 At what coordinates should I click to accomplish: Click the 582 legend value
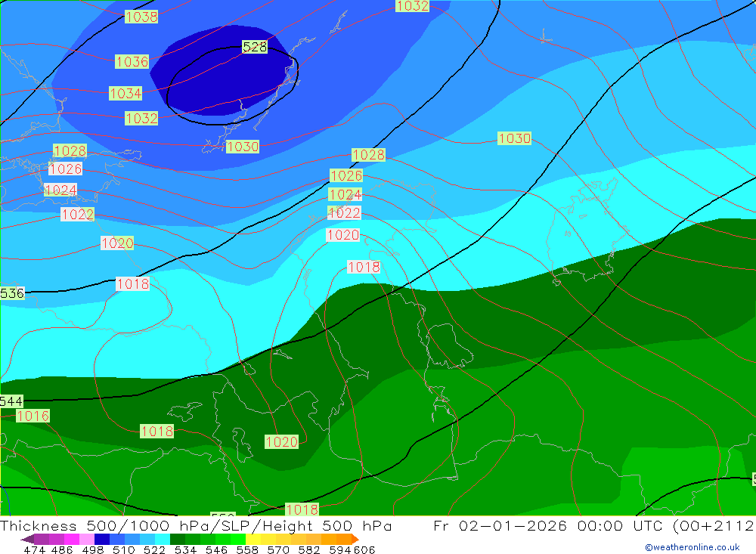pyautogui.click(x=308, y=549)
